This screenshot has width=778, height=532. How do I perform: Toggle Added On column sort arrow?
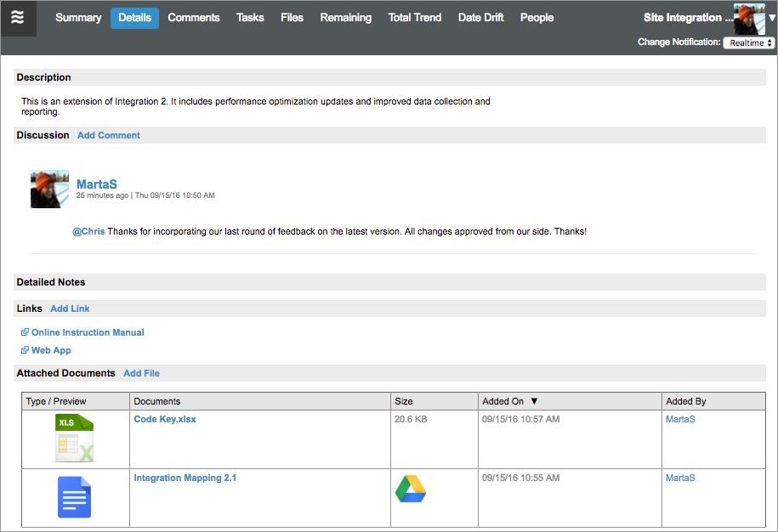click(x=534, y=401)
